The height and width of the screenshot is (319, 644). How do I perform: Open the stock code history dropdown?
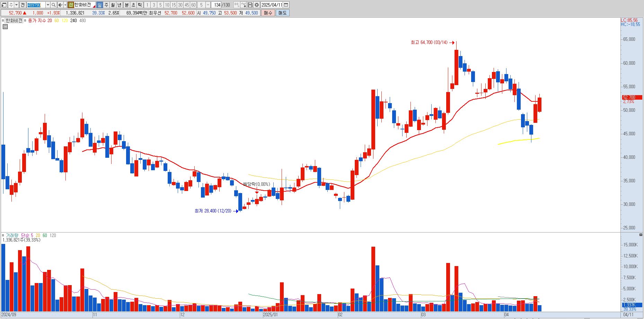click(x=48, y=5)
